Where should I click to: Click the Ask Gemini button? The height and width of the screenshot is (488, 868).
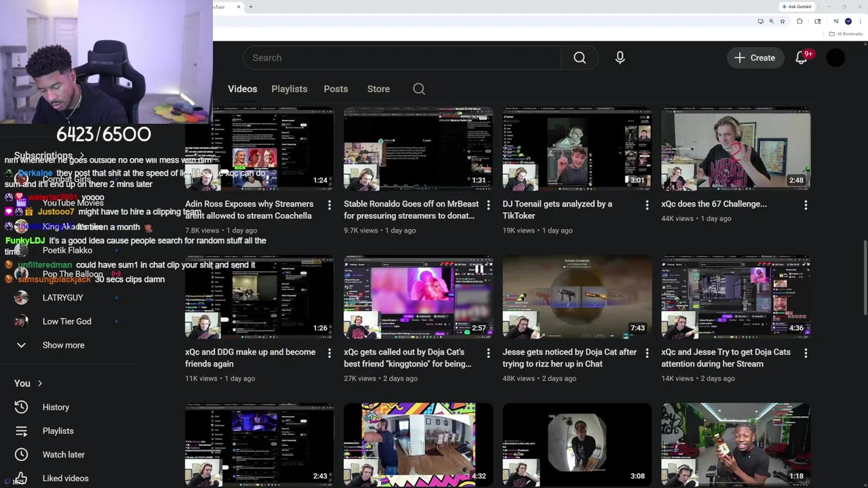pyautogui.click(x=796, y=7)
